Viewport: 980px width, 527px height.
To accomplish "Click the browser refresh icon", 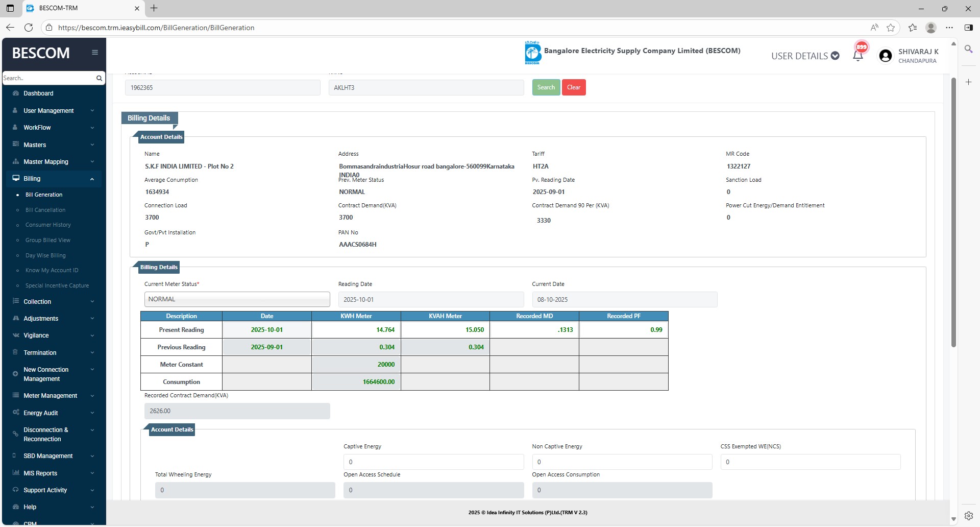I will click(x=29, y=28).
